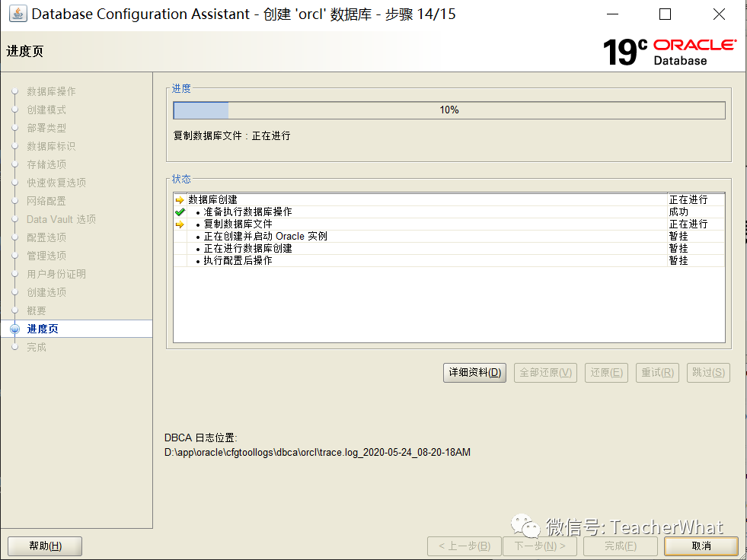Open the 快速恢复选项 step
This screenshot has width=747, height=560.
(x=56, y=183)
